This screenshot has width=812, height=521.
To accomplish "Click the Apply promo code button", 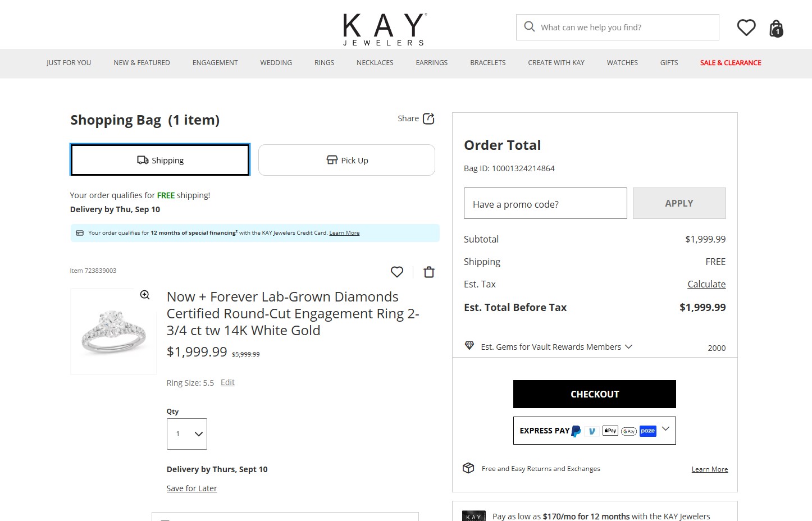I will [x=679, y=203].
